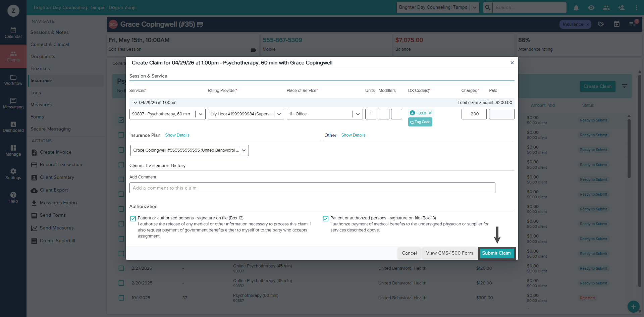Click the Paid amount field
The height and width of the screenshot is (317, 644).
coord(502,114)
